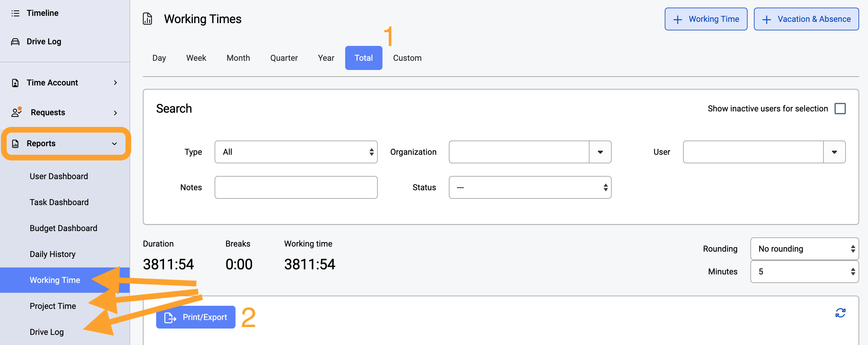Expand the Time Account chevron

coord(116,83)
